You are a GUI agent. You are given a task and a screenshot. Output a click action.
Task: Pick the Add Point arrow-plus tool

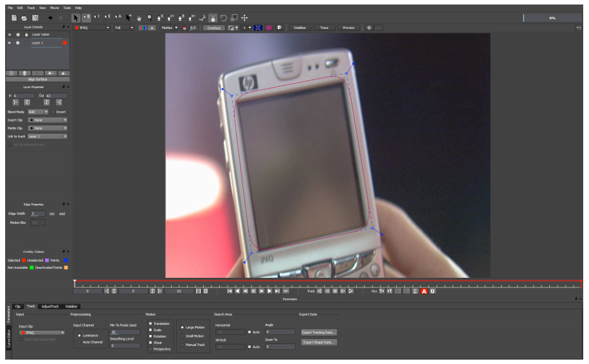[x=129, y=17]
